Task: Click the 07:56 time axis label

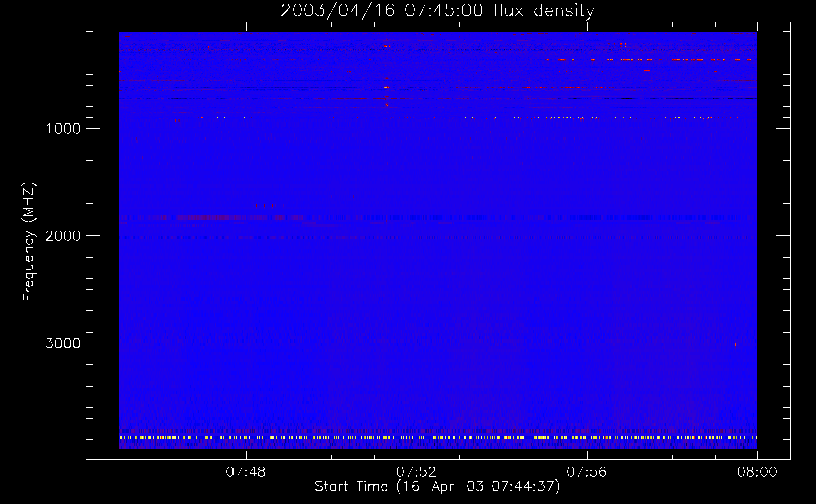Action: tap(587, 472)
